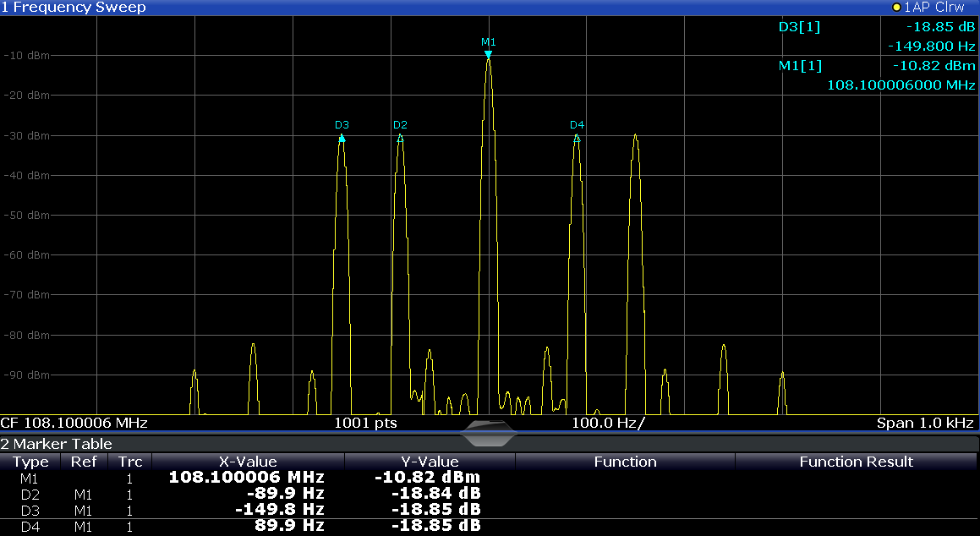Viewport: 980px width, 536px height.
Task: Click the Y-Value column header
Action: click(x=429, y=462)
